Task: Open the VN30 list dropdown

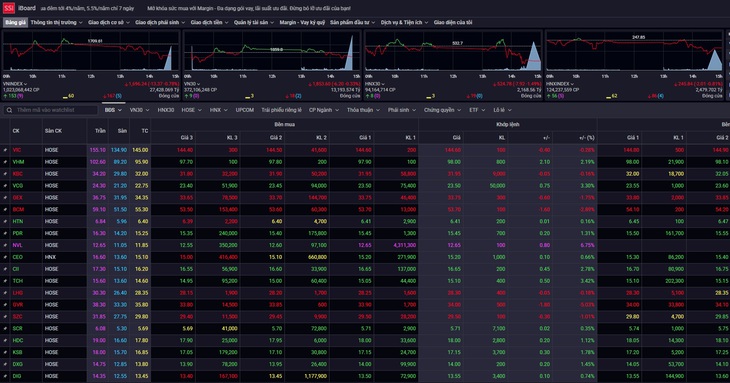Action: tap(139, 110)
